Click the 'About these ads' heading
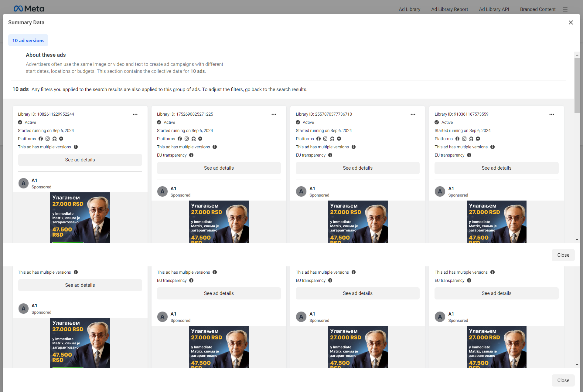The height and width of the screenshot is (392, 583). [46, 55]
